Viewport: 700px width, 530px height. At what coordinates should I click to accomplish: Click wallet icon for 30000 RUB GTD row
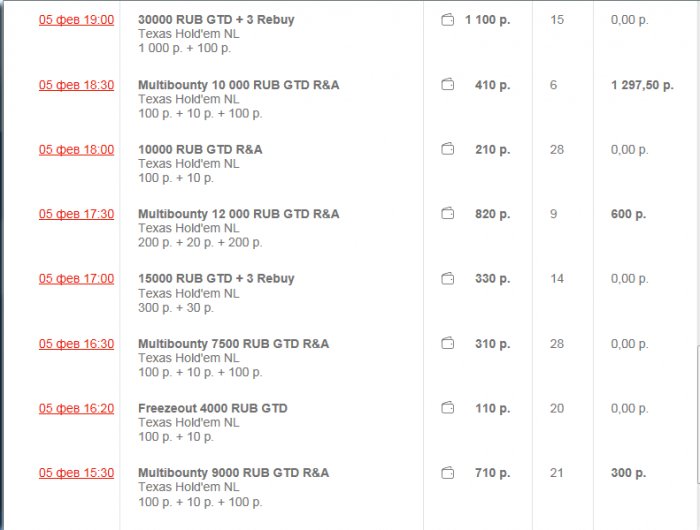(x=448, y=20)
